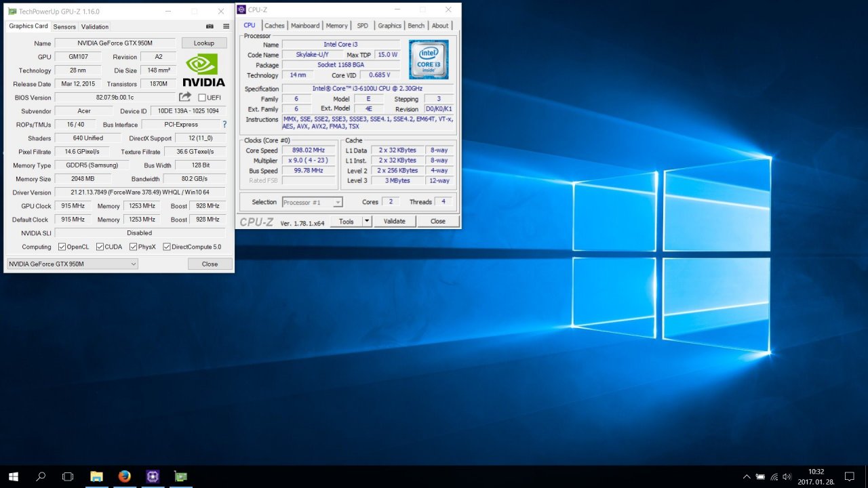
Task: Expand the Processor #1 selection dropdown
Action: tap(338, 202)
